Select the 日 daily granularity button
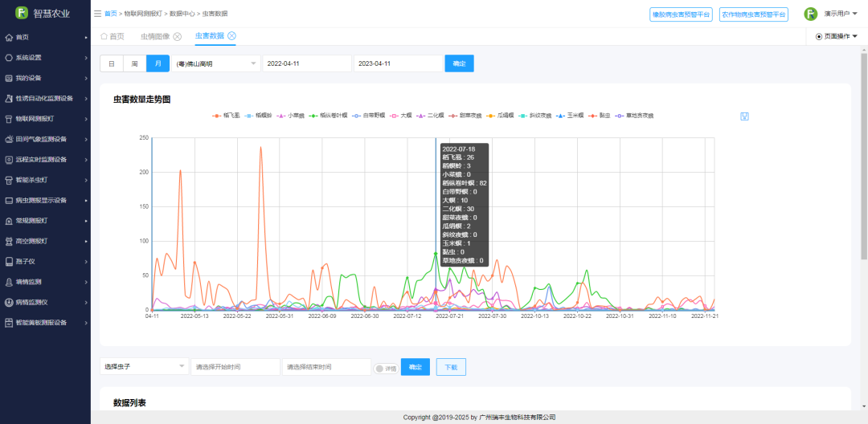The height and width of the screenshot is (424, 868). click(x=111, y=63)
